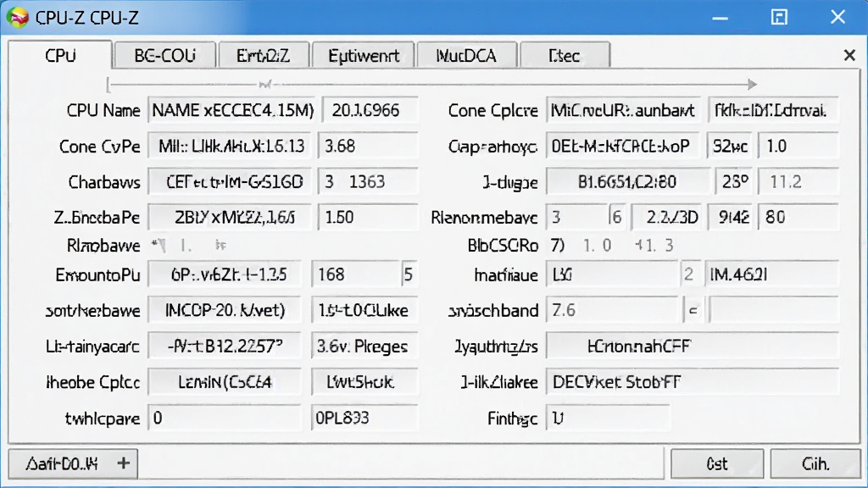Open the Ert2Z tab
Image resolution: width=868 pixels, height=488 pixels.
pos(263,55)
